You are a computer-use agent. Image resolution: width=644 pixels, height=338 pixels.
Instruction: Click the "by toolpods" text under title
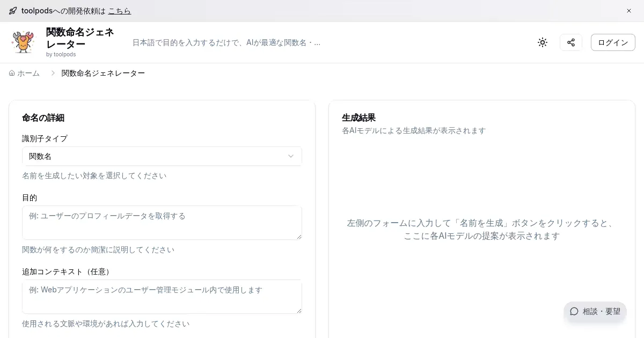coord(61,54)
